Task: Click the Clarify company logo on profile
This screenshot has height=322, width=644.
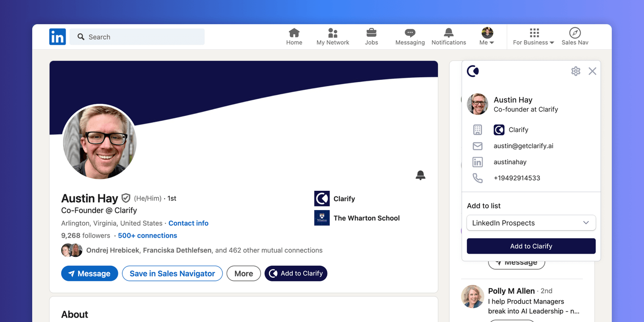Action: (322, 199)
